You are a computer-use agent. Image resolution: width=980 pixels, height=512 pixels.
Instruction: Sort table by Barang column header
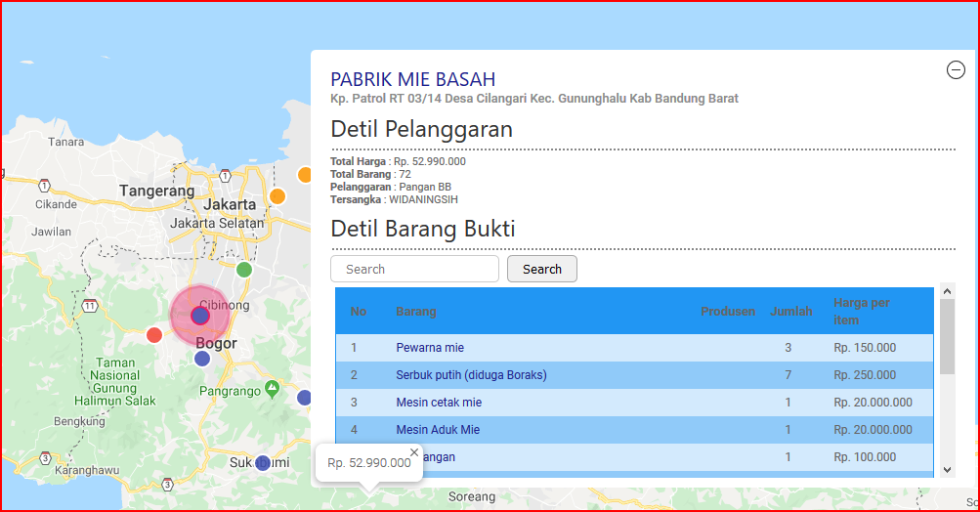[415, 312]
